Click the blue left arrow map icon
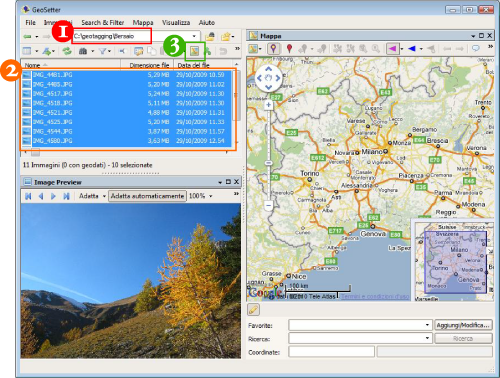 [x=412, y=49]
